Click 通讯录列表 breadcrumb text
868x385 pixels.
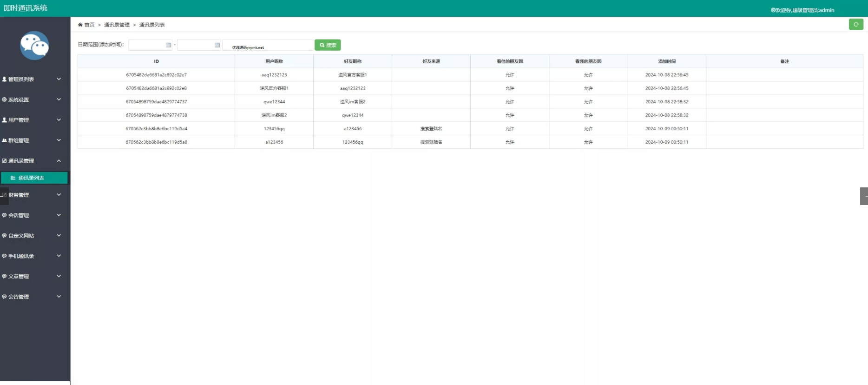coord(152,25)
